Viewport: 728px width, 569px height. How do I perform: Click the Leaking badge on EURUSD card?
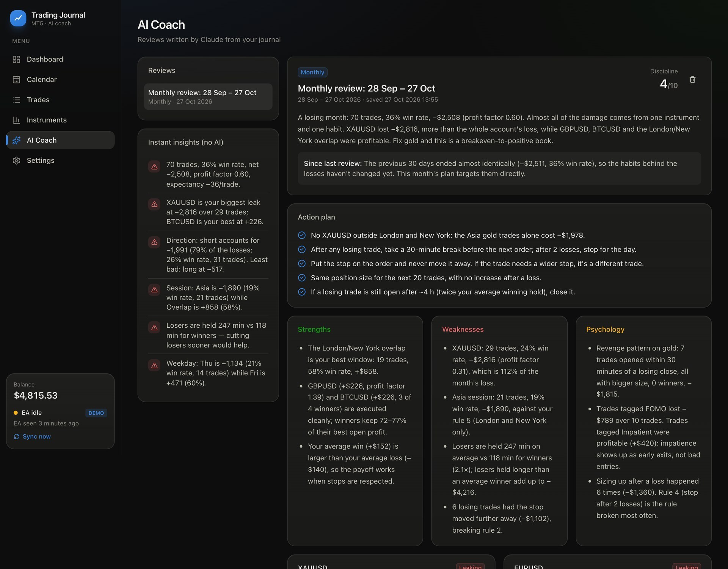pyautogui.click(x=686, y=566)
